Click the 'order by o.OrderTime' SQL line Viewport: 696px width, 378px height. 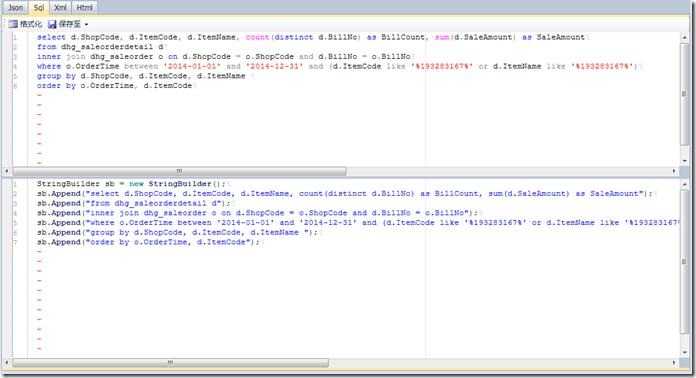click(115, 86)
